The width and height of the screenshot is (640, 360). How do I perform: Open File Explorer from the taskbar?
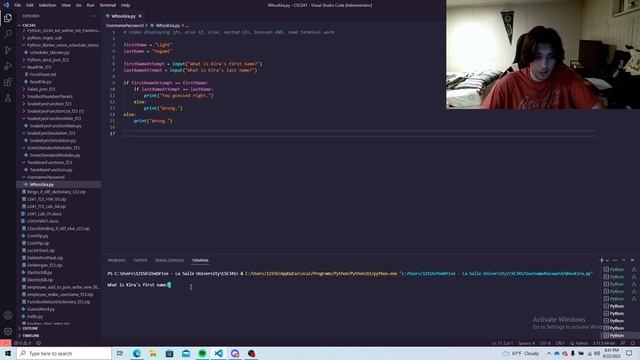coord(153,353)
